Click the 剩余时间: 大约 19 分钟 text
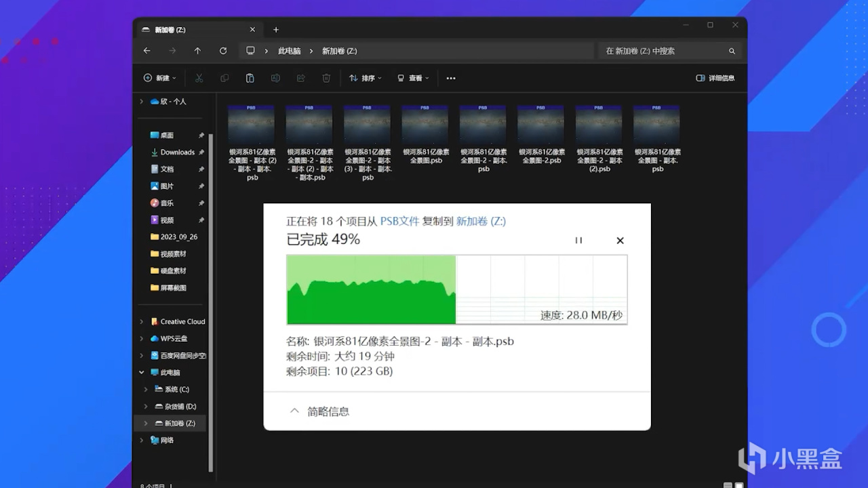 pos(340,356)
